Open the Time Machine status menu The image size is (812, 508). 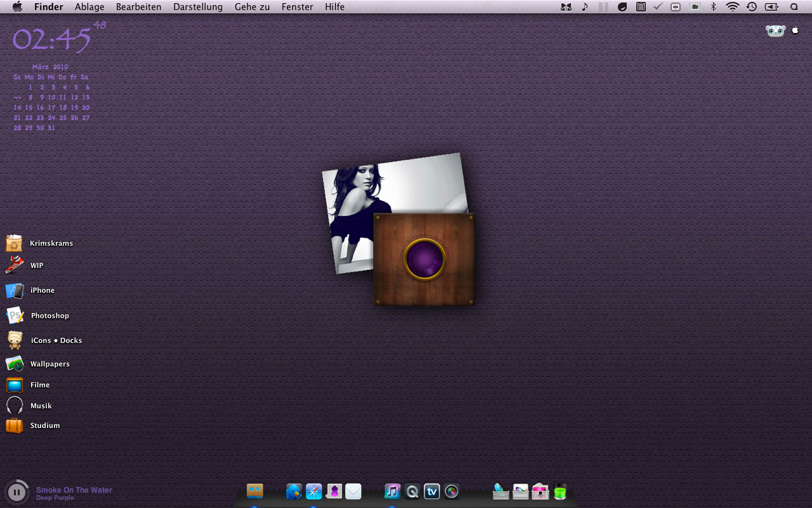752,7
